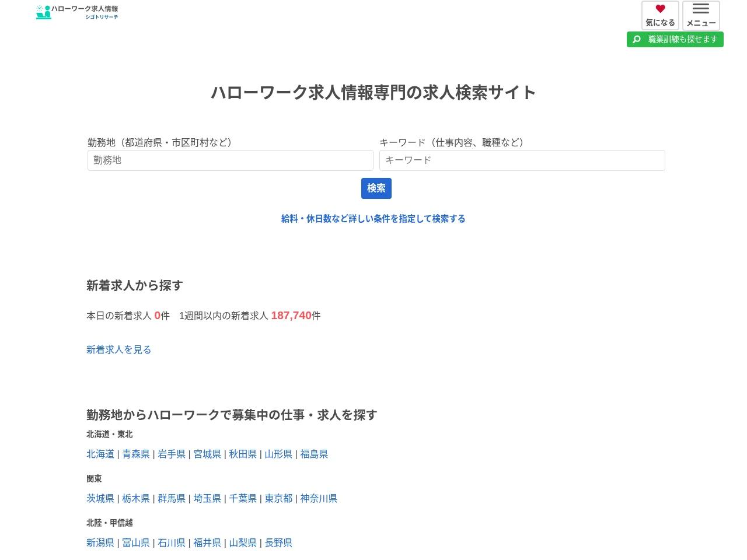Focus the 勤務地 location input field

(x=231, y=160)
